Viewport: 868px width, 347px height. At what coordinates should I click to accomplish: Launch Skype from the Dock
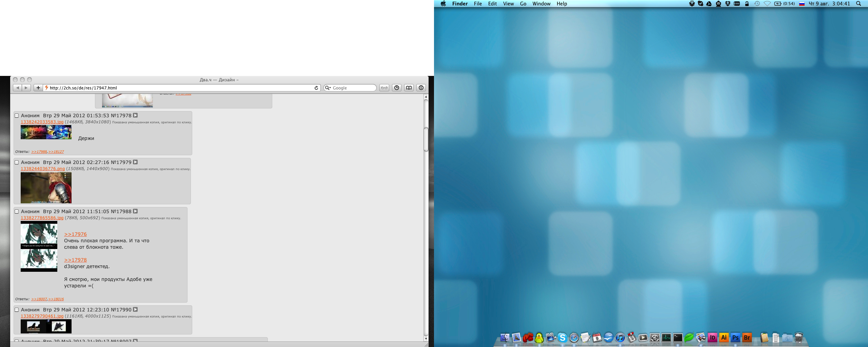point(562,338)
